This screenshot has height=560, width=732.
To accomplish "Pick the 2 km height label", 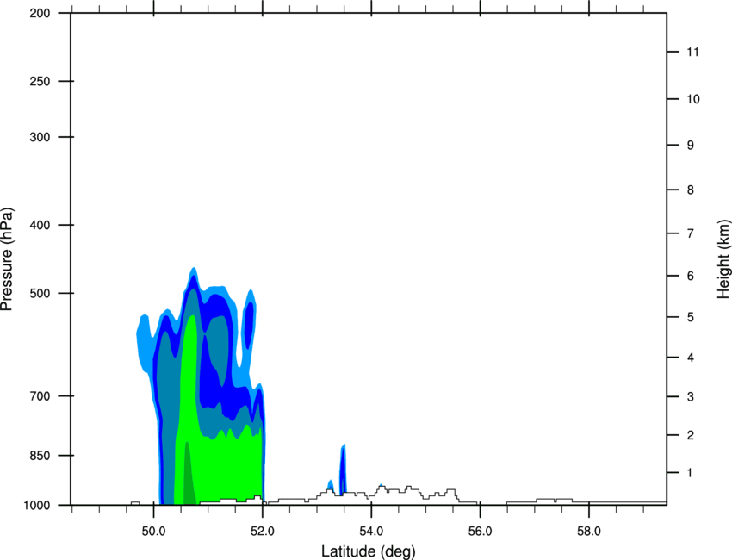I will tap(691, 435).
